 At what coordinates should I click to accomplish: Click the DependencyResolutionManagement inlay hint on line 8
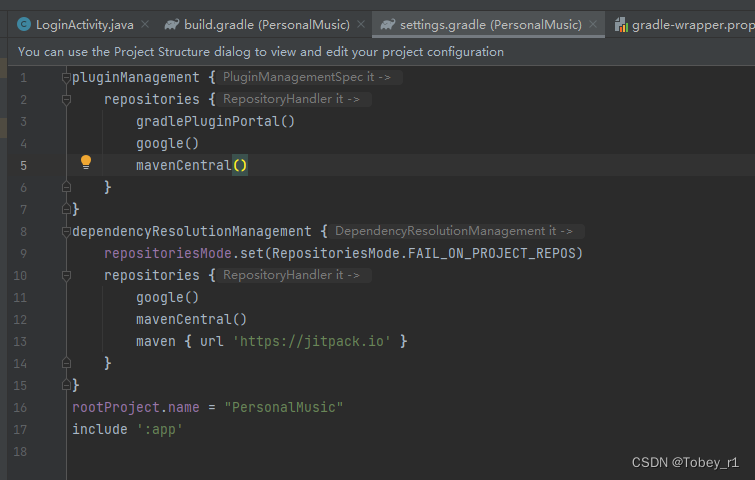(x=456, y=231)
